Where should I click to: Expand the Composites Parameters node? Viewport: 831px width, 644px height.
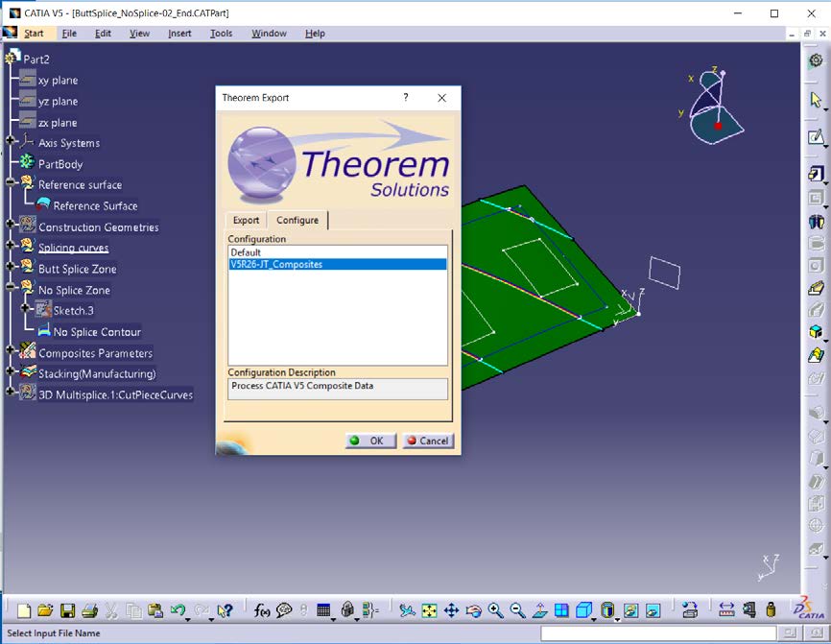click(10, 349)
